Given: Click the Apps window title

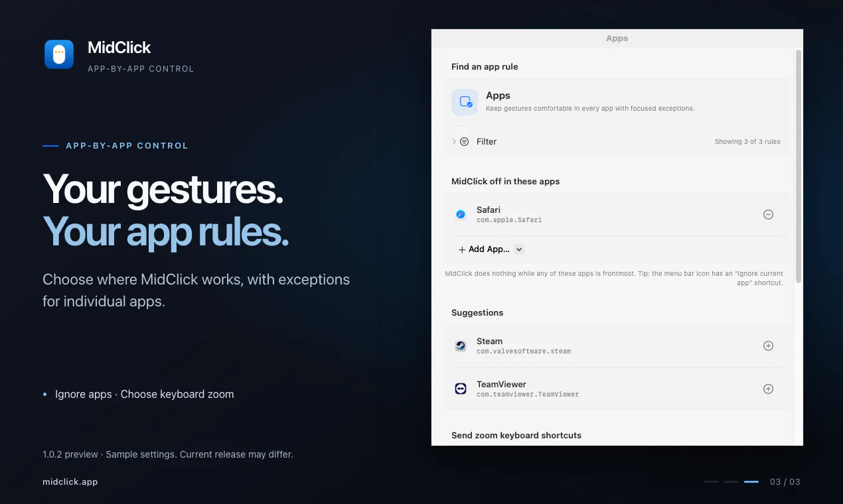Looking at the screenshot, I should (617, 38).
